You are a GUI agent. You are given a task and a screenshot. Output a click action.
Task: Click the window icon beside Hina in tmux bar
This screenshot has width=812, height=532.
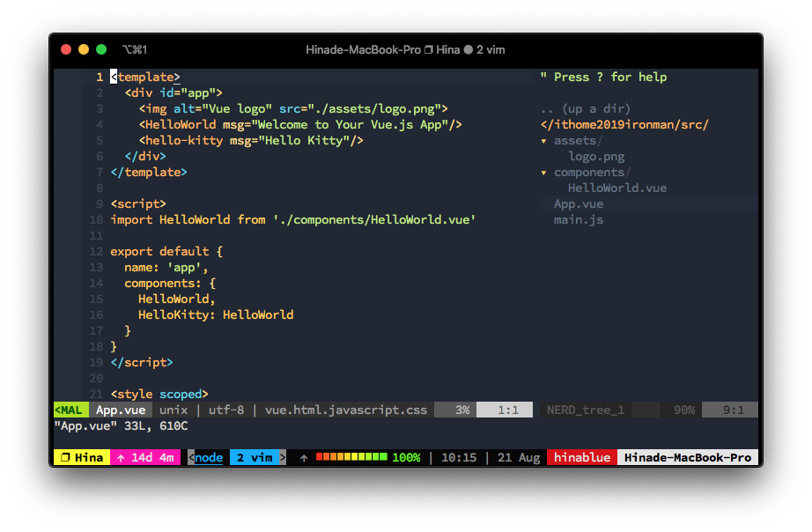point(65,457)
